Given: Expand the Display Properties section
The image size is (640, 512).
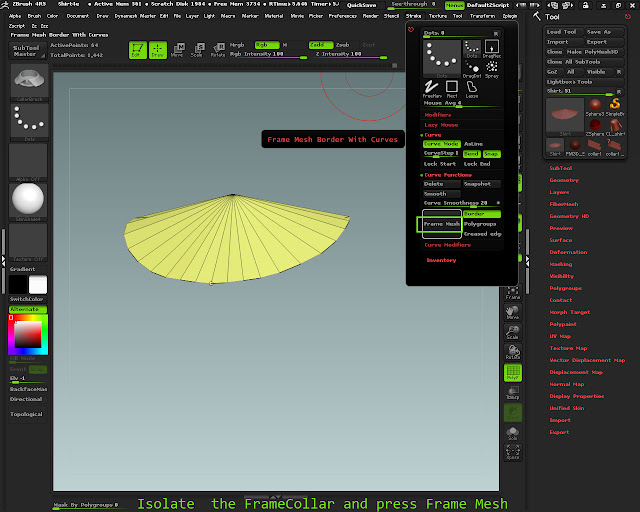Looking at the screenshot, I should (577, 396).
